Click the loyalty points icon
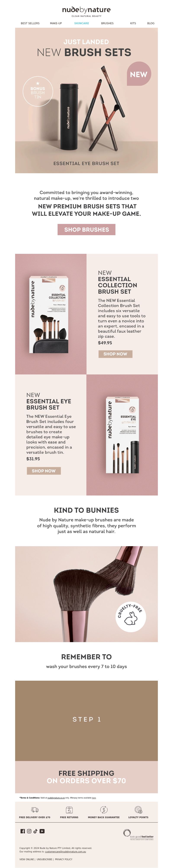The image size is (173, 868). pos(138,810)
